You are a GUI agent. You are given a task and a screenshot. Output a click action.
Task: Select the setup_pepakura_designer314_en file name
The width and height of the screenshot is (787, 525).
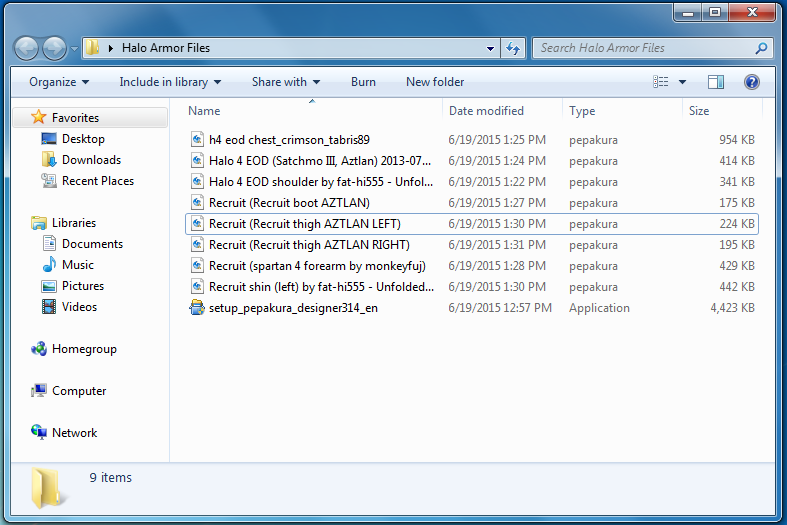[294, 308]
